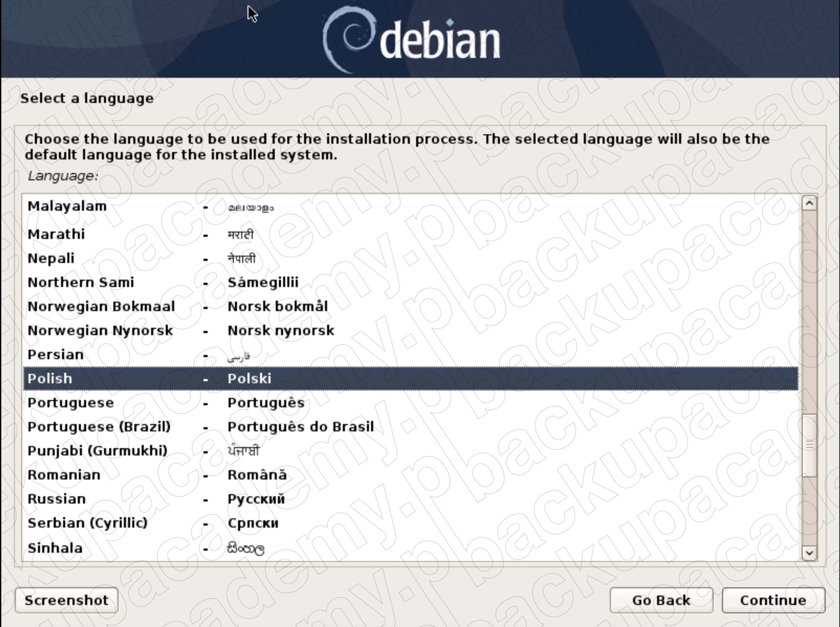The image size is (840, 627).
Task: Select Sinhala from language list
Action: pos(410,548)
